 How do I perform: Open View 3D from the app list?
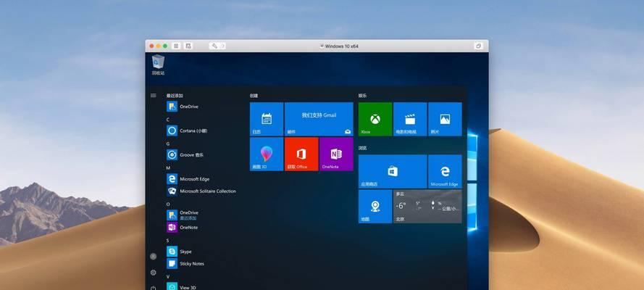tap(181, 287)
